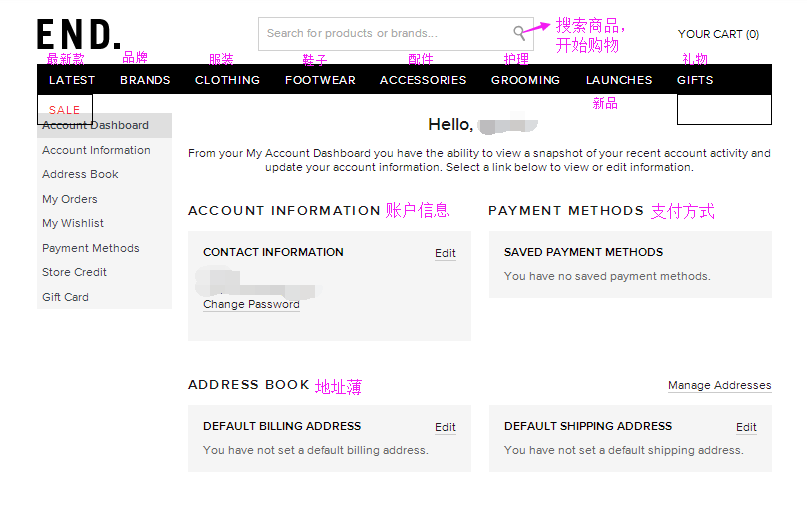Open Gift Card page
Viewport: 807px width, 532px height.
click(65, 297)
